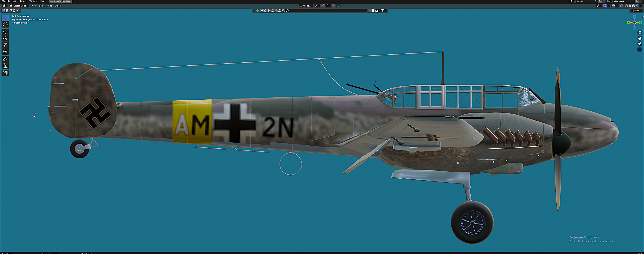Click the Back to Previous button
This screenshot has width=644, height=254.
61,1
